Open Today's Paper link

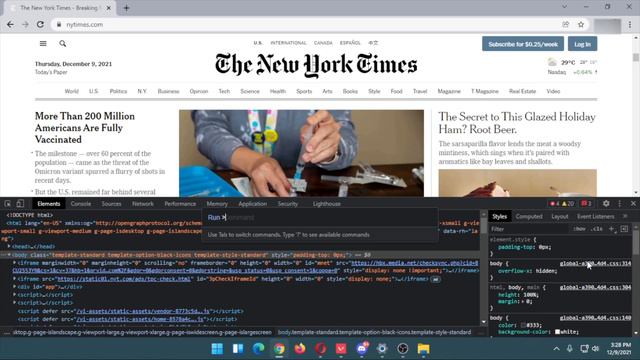[51, 72]
